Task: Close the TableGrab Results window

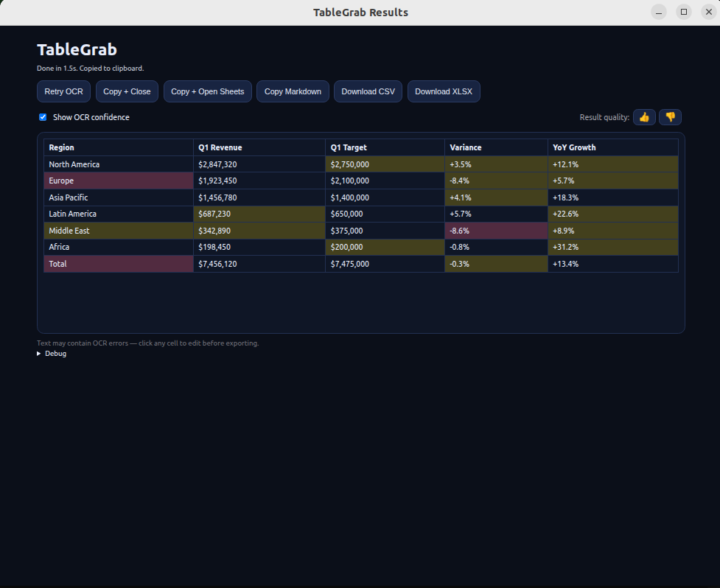Action: click(708, 12)
